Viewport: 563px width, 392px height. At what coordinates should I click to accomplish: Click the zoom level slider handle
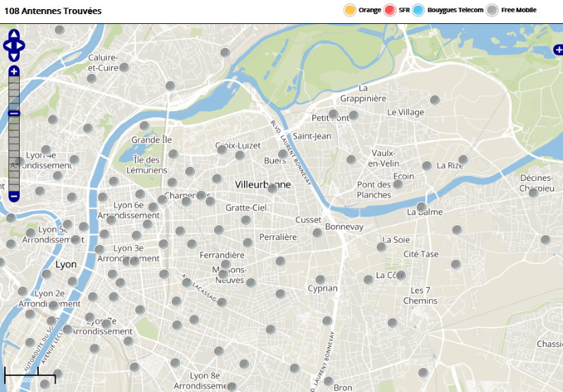pyautogui.click(x=13, y=113)
